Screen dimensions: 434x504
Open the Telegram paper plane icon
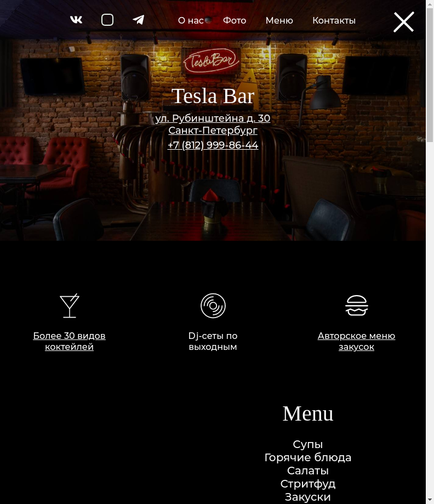coord(139,20)
